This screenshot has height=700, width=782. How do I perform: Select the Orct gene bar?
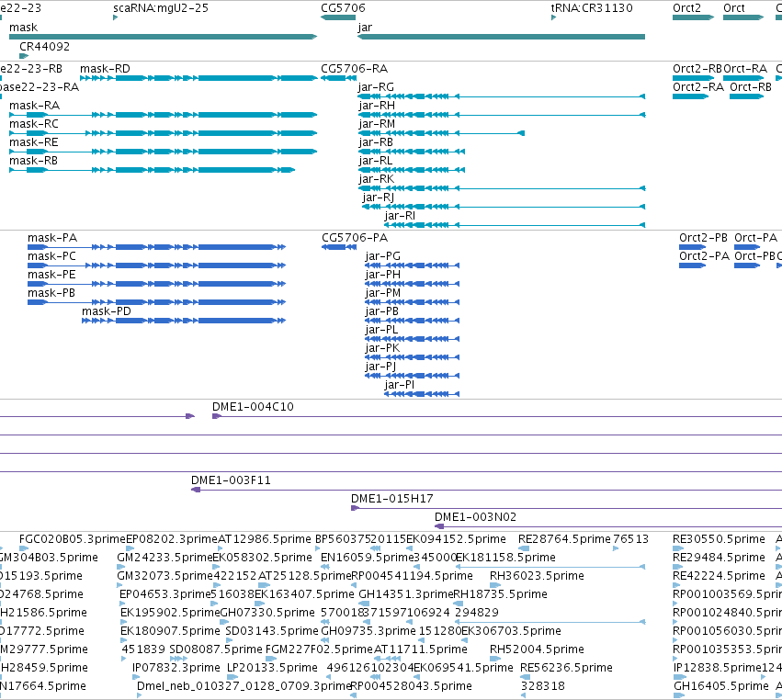pos(743,17)
